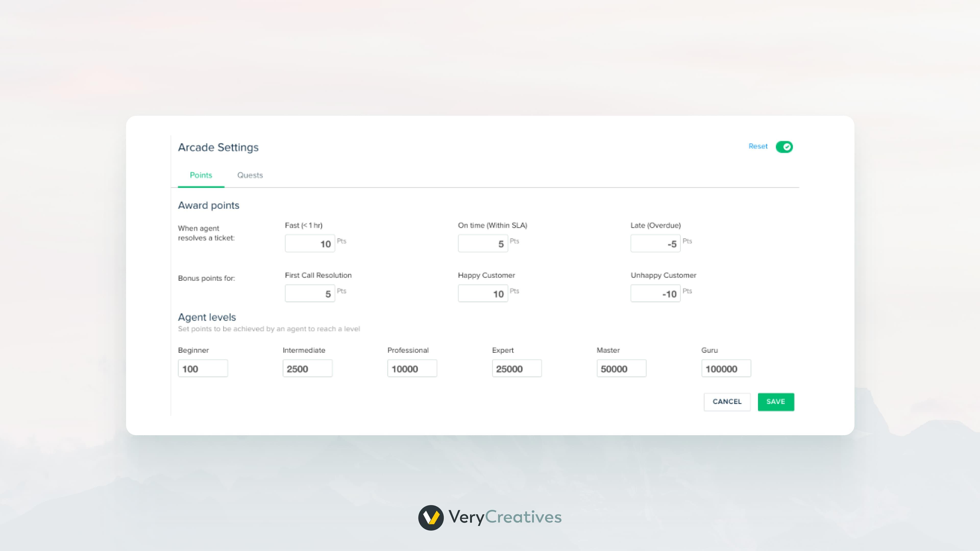The image size is (980, 551).
Task: Click the Intermediate level input showing 2500
Action: 307,368
